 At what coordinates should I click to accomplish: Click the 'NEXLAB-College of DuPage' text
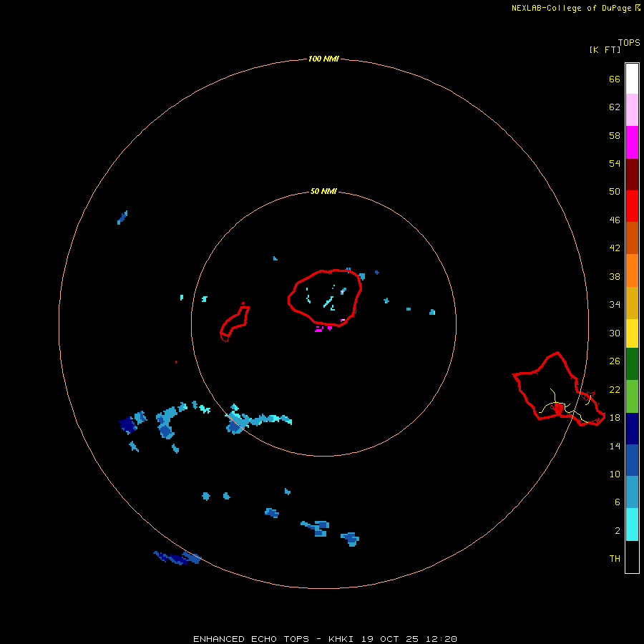[x=571, y=8]
